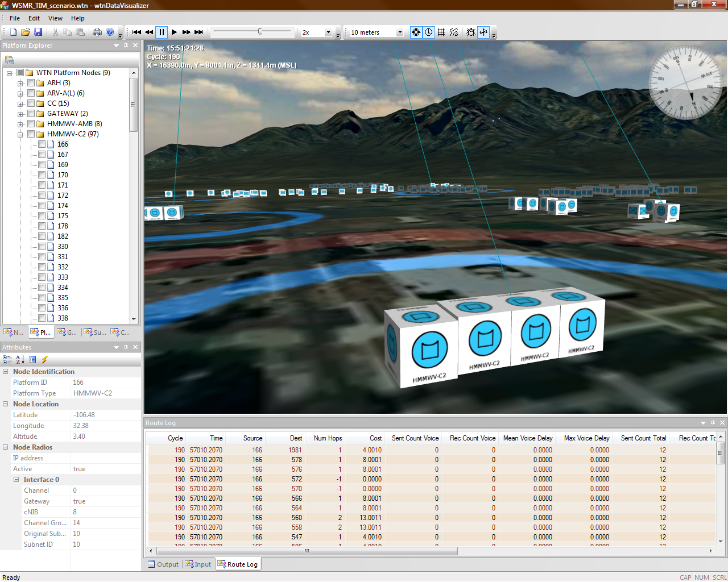Click the categorized view icon in Attributes panel
The image size is (728, 582).
(x=8, y=360)
